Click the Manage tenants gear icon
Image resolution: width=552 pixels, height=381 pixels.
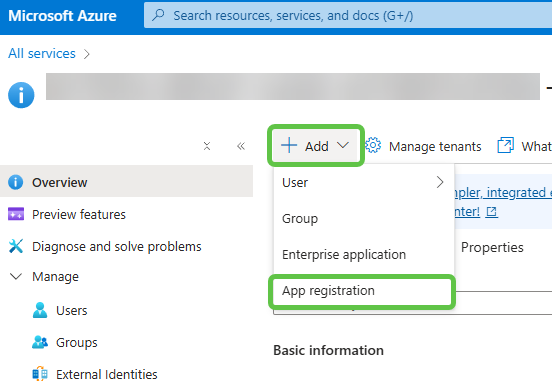point(373,145)
